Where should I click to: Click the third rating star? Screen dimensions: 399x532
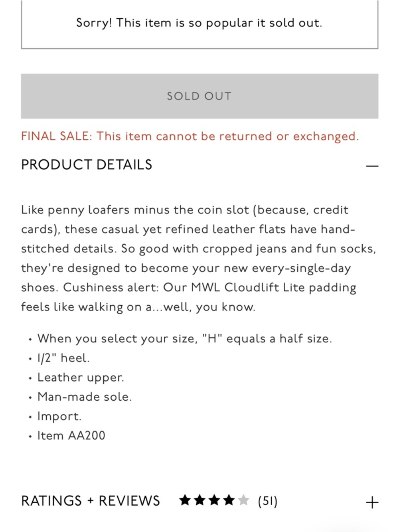[214, 500]
